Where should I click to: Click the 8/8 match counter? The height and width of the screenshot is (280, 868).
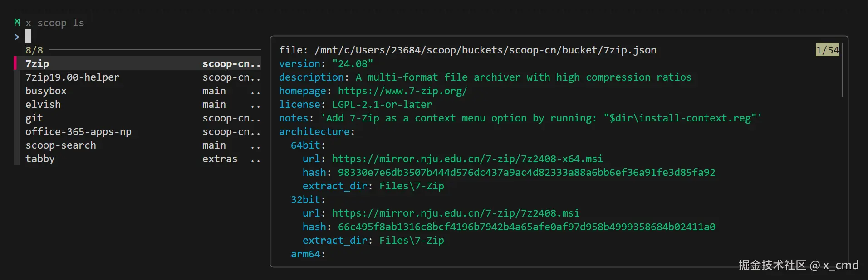[34, 50]
